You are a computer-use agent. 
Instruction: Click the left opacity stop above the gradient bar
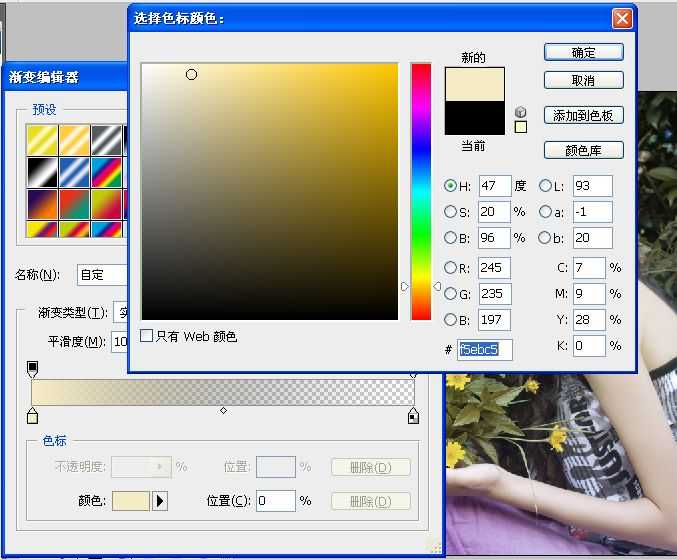(32, 369)
